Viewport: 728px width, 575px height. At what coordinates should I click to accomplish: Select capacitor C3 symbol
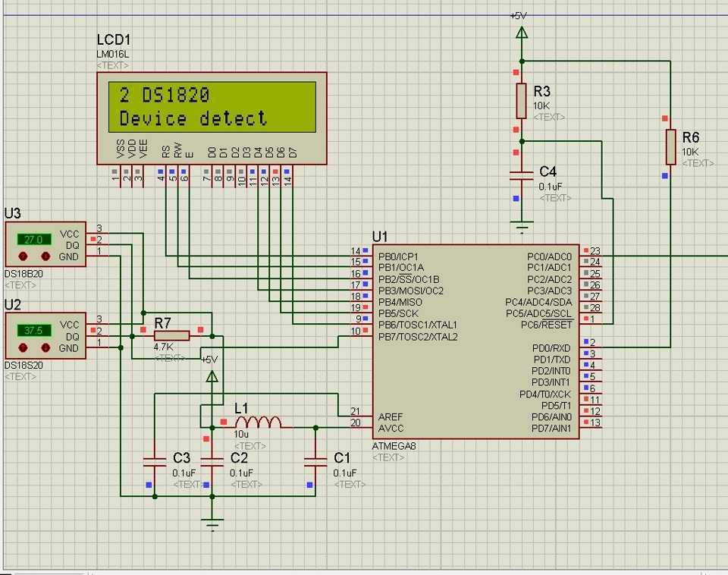pyautogui.click(x=155, y=461)
